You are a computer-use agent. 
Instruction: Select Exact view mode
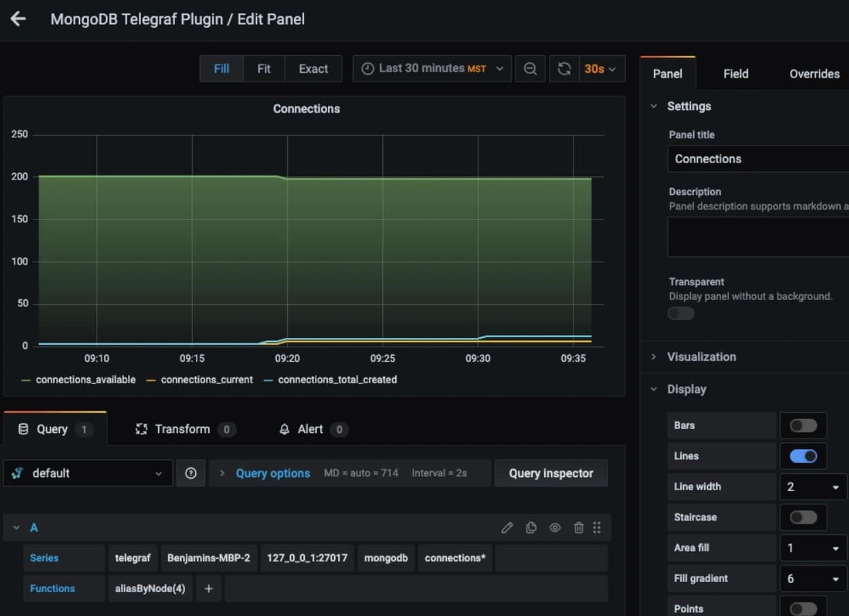click(x=313, y=69)
